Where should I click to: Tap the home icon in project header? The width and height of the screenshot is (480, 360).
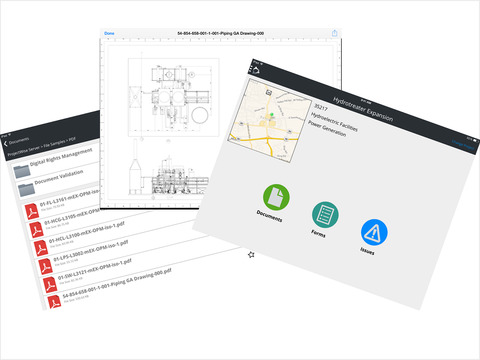[x=255, y=70]
